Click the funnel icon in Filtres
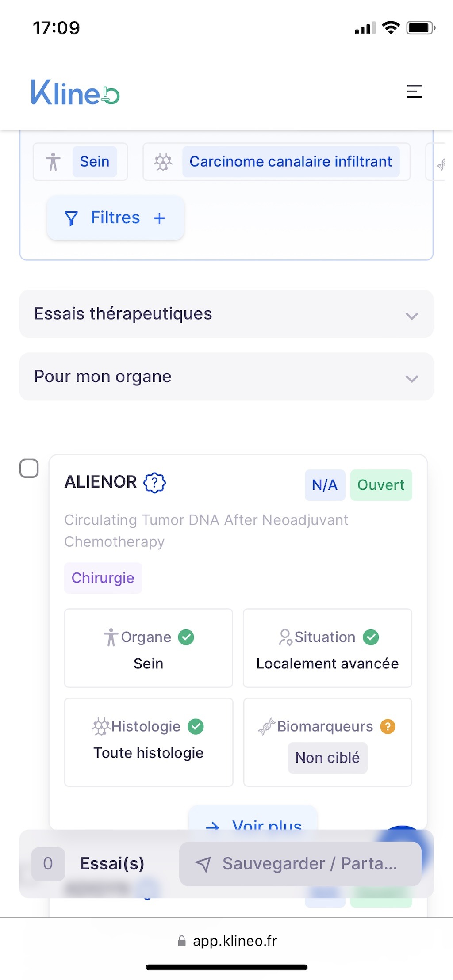Screen dimensions: 453x980 click(x=71, y=218)
